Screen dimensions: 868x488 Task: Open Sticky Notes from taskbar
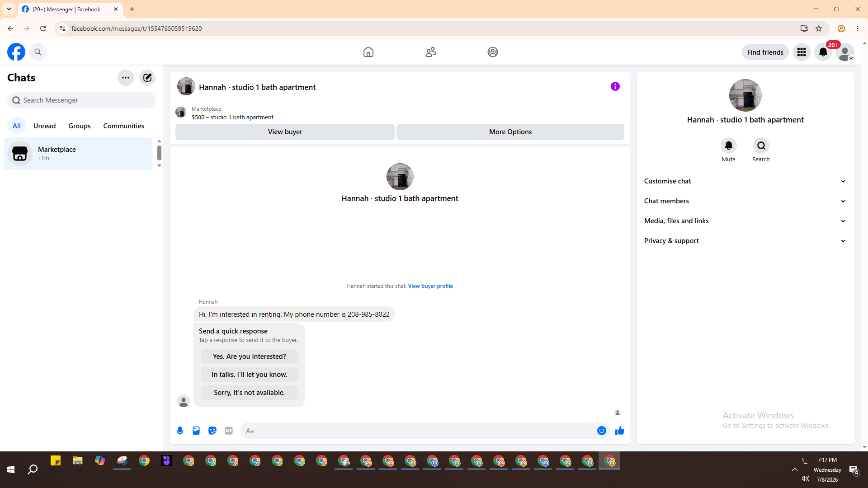(x=56, y=461)
